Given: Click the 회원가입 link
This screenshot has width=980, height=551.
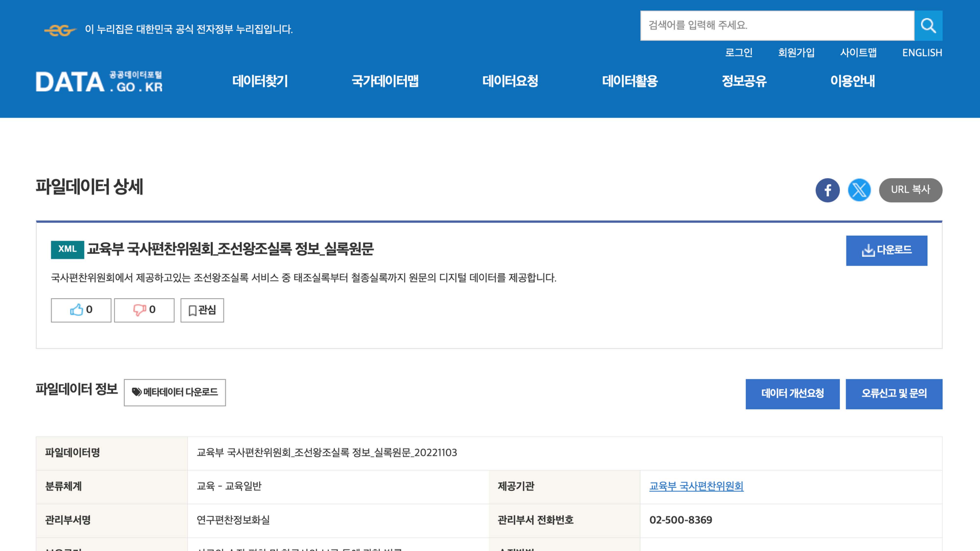Looking at the screenshot, I should pos(796,52).
